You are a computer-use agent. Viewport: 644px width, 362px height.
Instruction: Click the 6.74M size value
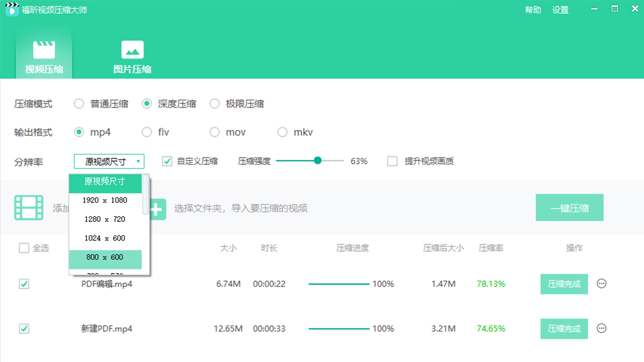(228, 284)
